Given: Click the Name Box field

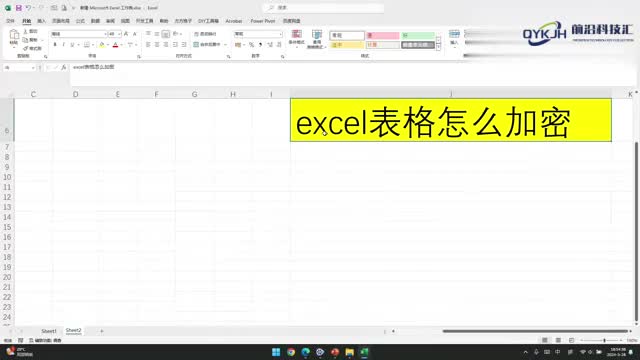Looking at the screenshot, I should (19, 67).
